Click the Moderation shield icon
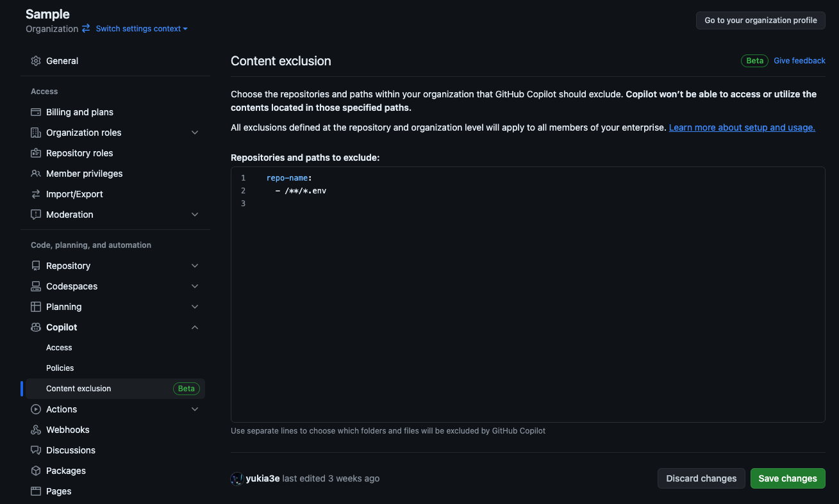The image size is (839, 504). 35,214
